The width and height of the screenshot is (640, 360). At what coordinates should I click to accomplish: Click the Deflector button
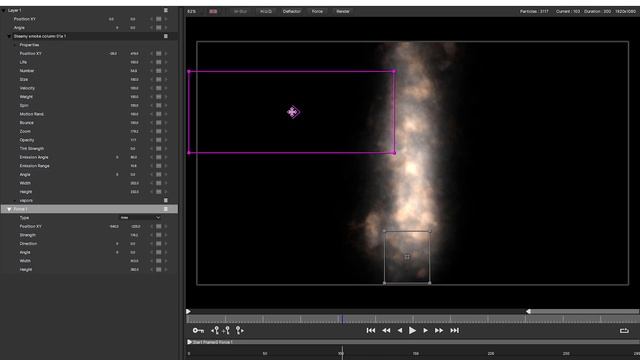292,11
